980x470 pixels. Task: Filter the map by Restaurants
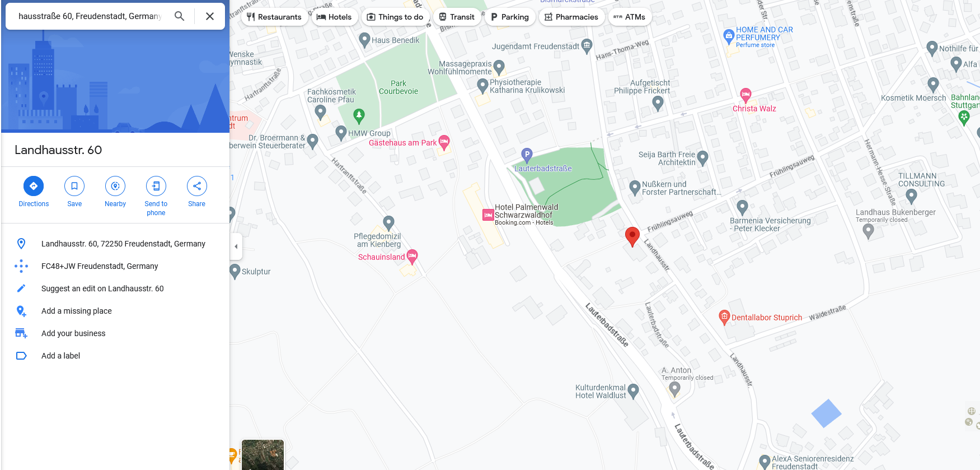pos(274,17)
